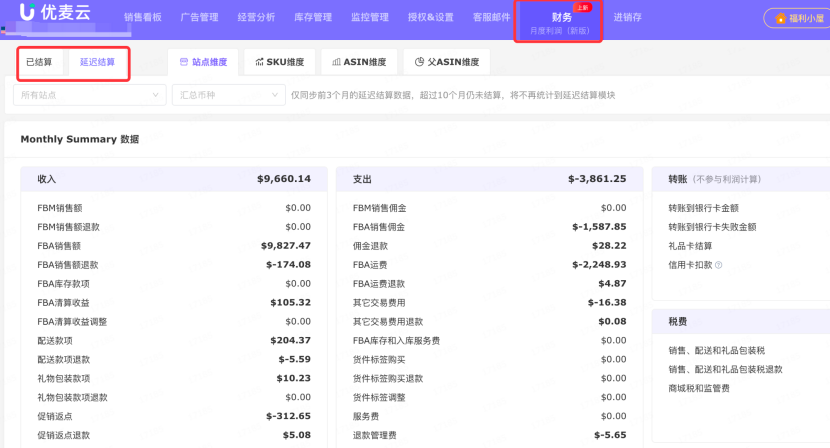Click the FBA清算收益 value $105.32
The image size is (830, 448).
click(291, 302)
